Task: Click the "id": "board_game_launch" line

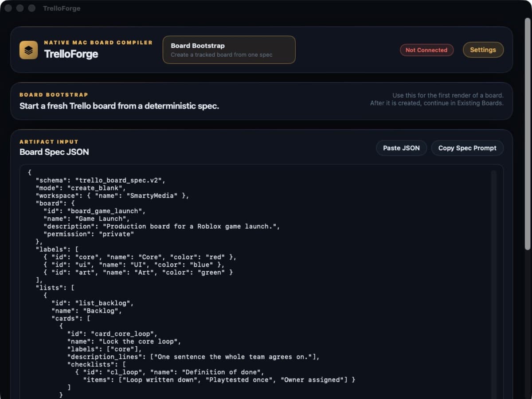Action: coord(94,211)
